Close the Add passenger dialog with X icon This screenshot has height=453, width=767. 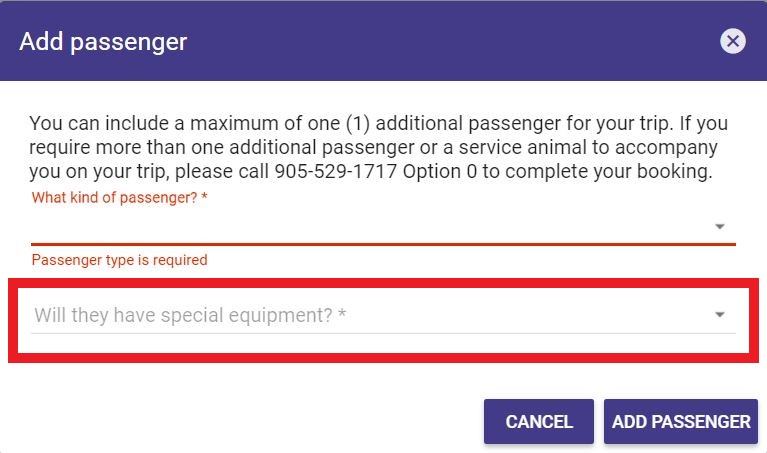tap(732, 41)
